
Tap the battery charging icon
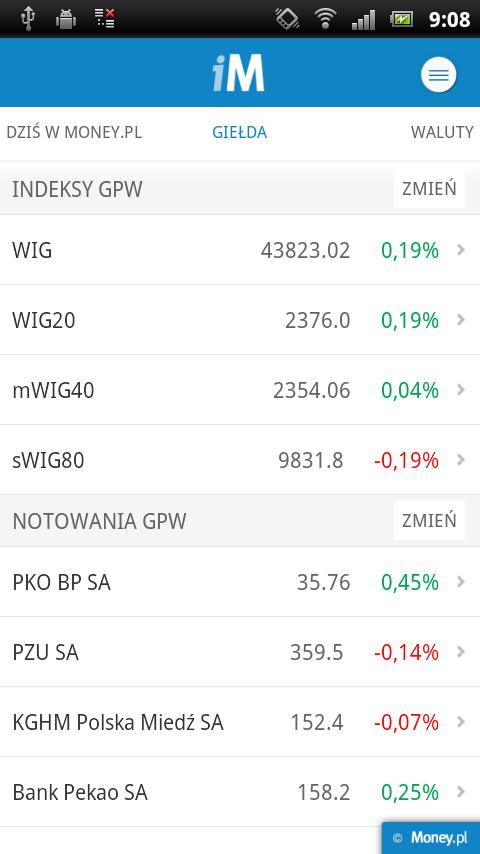pyautogui.click(x=402, y=20)
